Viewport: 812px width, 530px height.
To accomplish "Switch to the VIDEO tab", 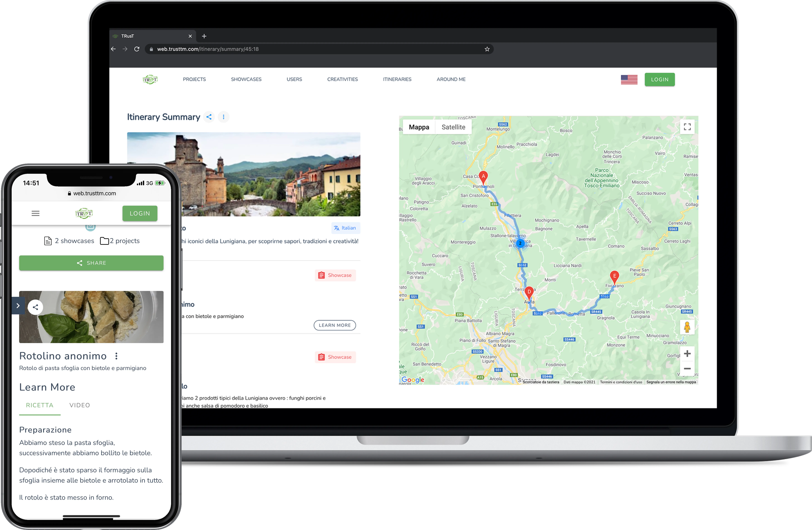I will click(80, 405).
